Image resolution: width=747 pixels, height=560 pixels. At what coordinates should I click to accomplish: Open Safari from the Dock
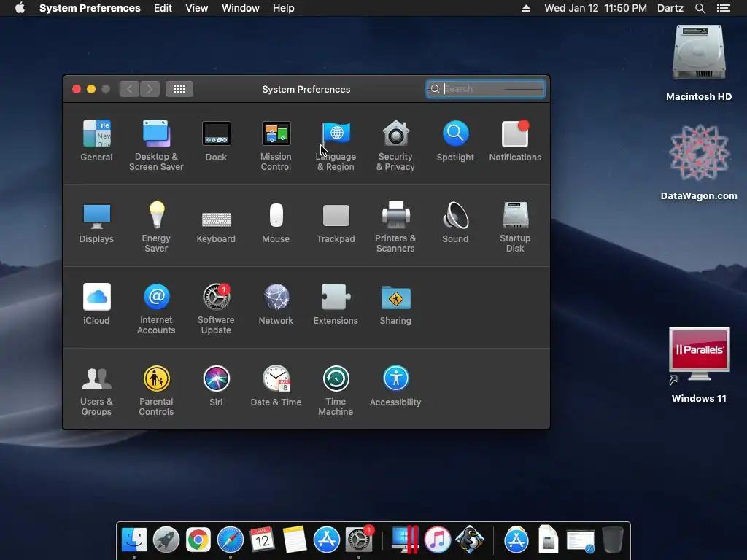231,540
